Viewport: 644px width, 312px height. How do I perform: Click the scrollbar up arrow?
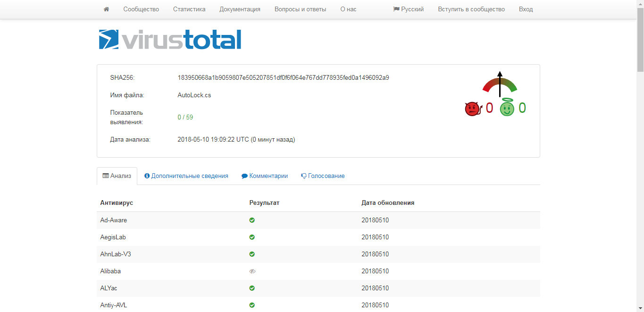[x=640, y=4]
